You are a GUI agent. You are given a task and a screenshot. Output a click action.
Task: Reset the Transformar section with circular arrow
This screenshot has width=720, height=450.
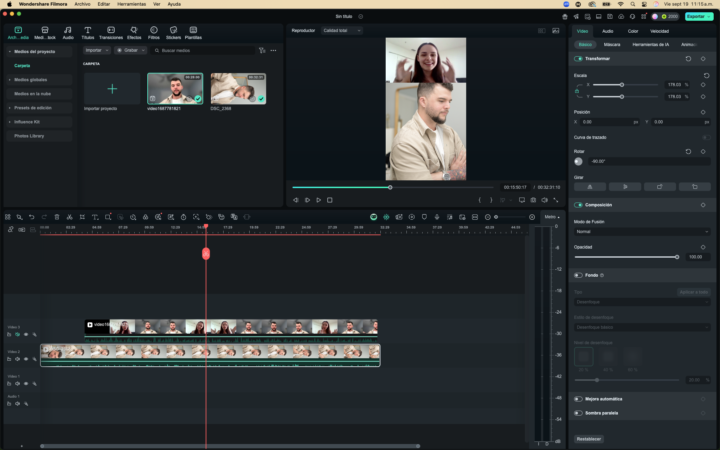688,59
